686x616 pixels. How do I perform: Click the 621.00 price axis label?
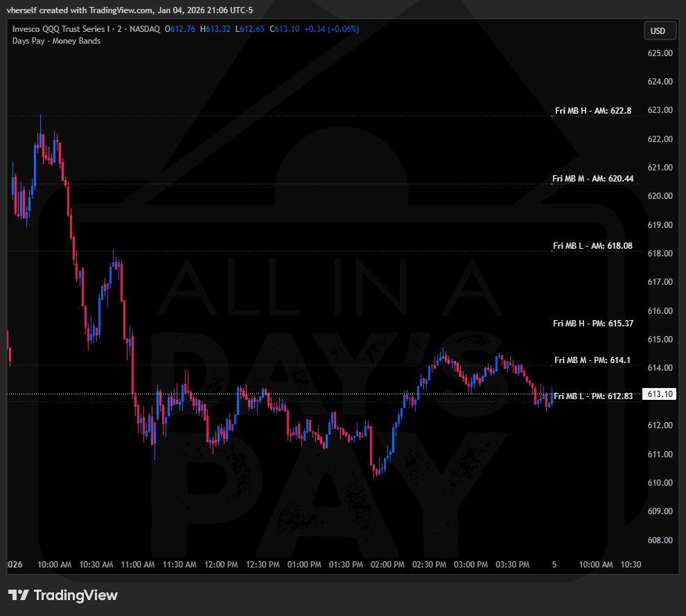coord(660,167)
